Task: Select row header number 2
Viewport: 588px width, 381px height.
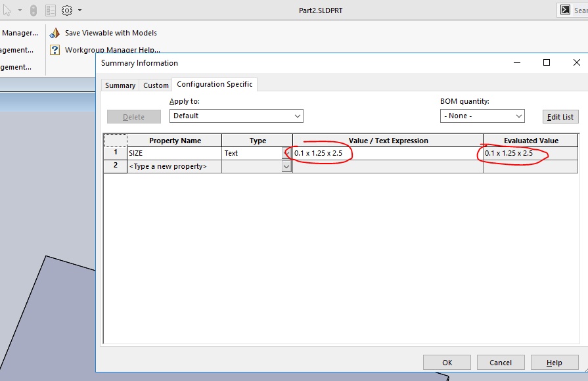Action: [x=116, y=166]
